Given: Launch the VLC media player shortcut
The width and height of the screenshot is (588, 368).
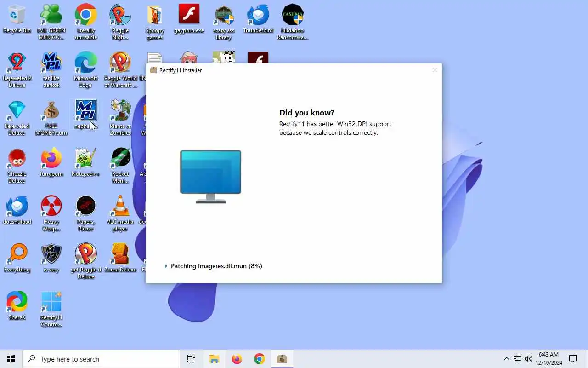Looking at the screenshot, I should [x=120, y=213].
